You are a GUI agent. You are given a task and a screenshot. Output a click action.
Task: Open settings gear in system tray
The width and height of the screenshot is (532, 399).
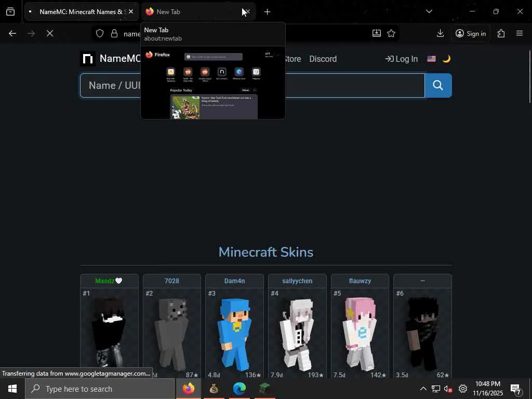[x=463, y=389]
